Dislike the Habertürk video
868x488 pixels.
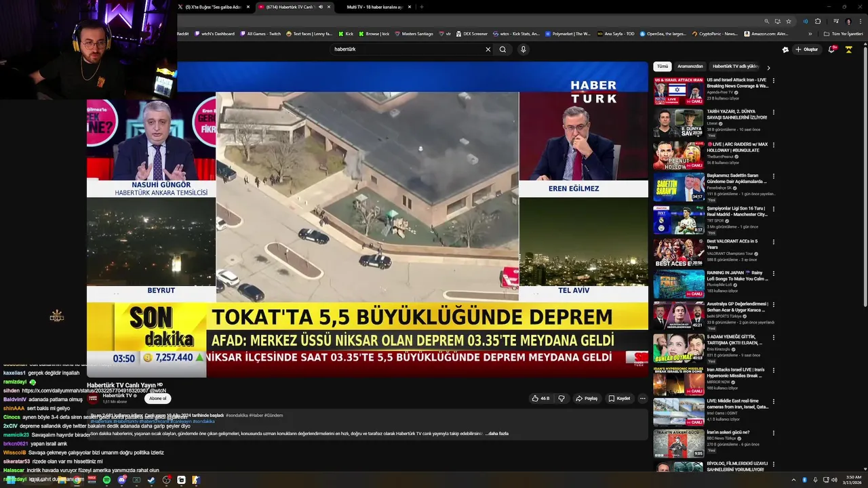(x=561, y=399)
